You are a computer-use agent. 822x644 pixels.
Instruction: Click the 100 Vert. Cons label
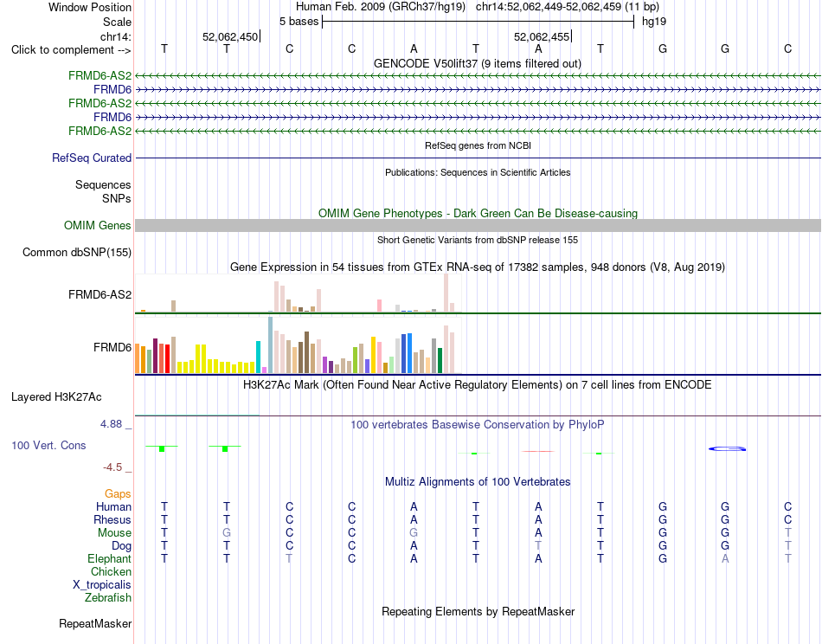pos(48,445)
